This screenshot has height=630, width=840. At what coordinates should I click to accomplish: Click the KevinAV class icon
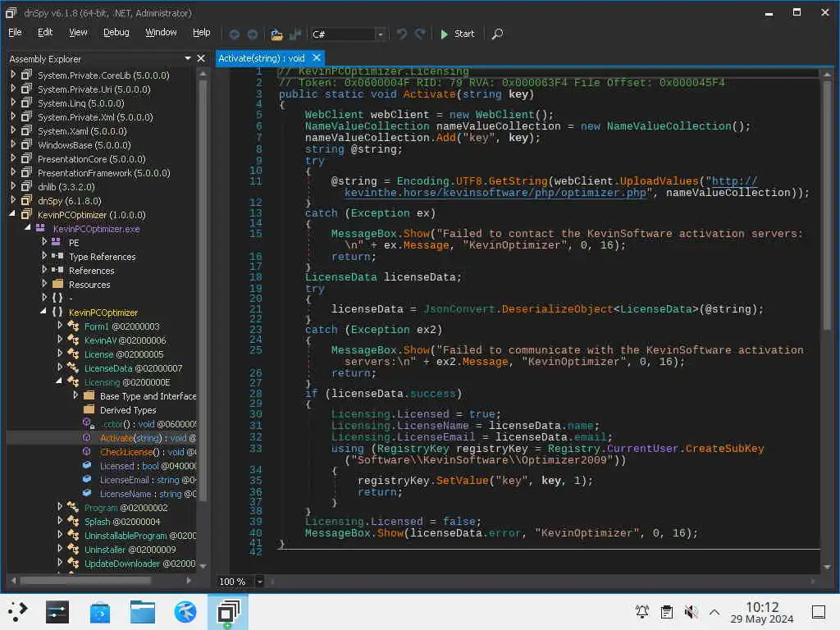[73, 340]
